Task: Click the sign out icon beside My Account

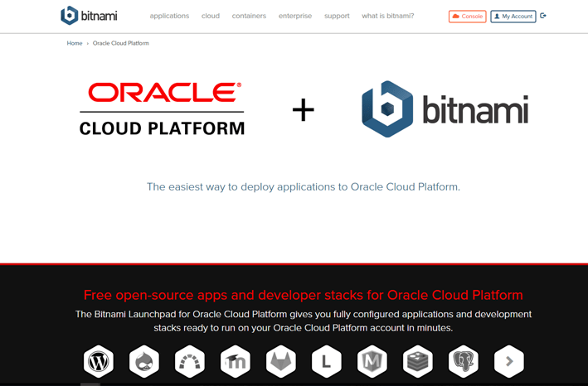Action: coord(544,16)
